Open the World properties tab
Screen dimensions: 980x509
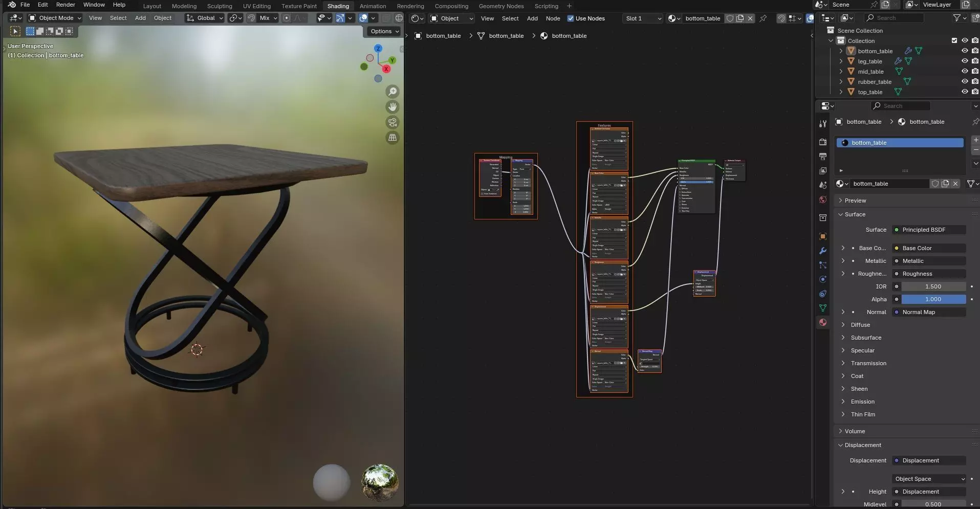pyautogui.click(x=822, y=200)
